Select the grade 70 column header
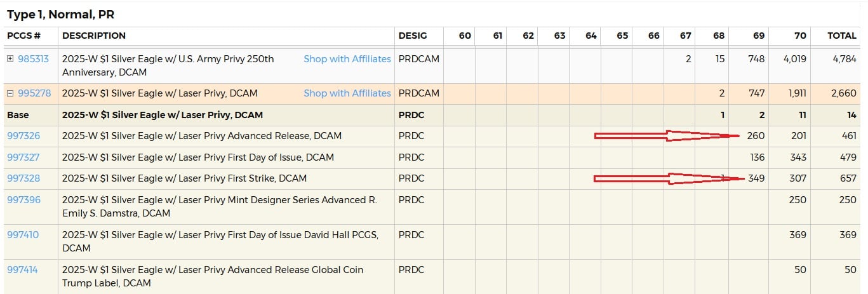 (800, 36)
